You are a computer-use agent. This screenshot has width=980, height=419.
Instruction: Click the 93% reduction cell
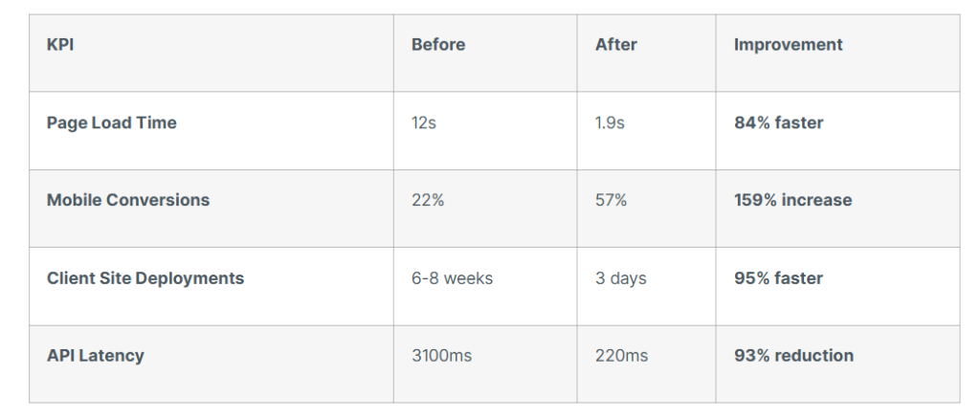point(793,356)
